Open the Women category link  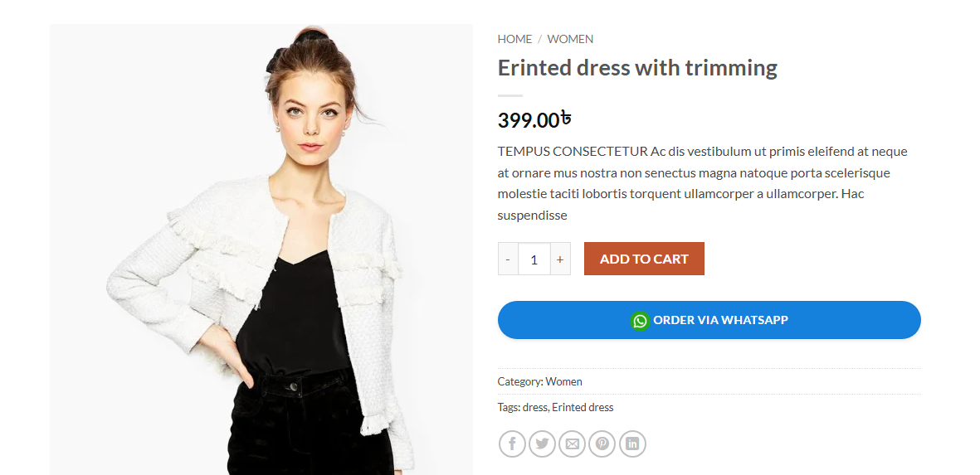tap(563, 382)
